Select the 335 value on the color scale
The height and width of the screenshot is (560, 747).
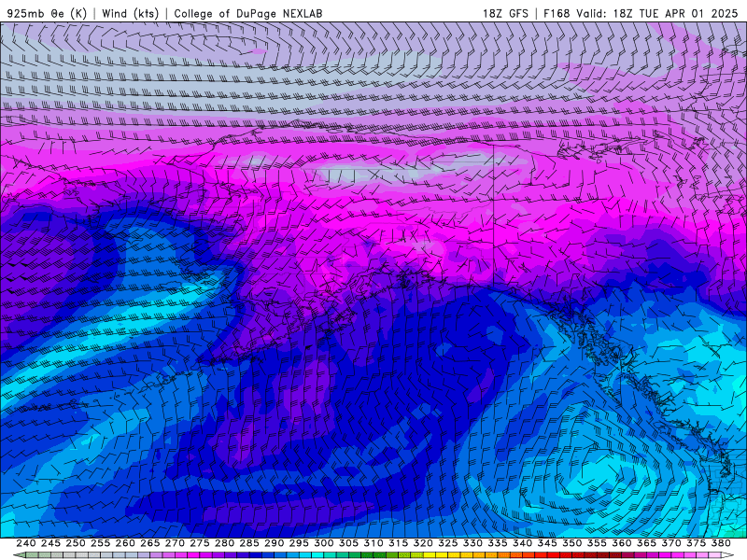coord(498,543)
